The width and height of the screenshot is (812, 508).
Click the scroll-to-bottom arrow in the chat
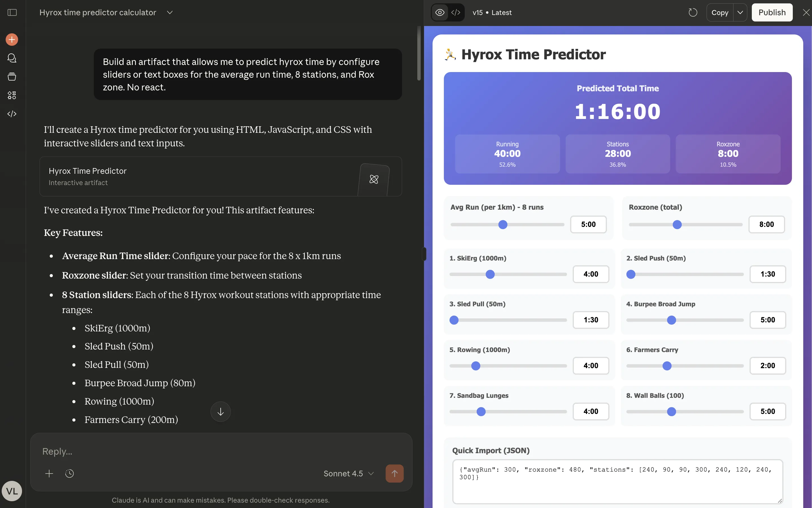(220, 411)
